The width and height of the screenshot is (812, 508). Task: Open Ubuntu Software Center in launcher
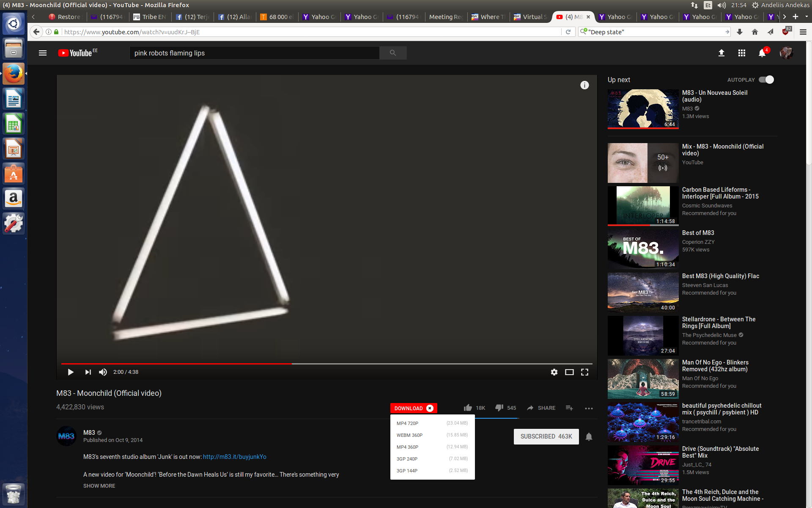click(x=14, y=174)
